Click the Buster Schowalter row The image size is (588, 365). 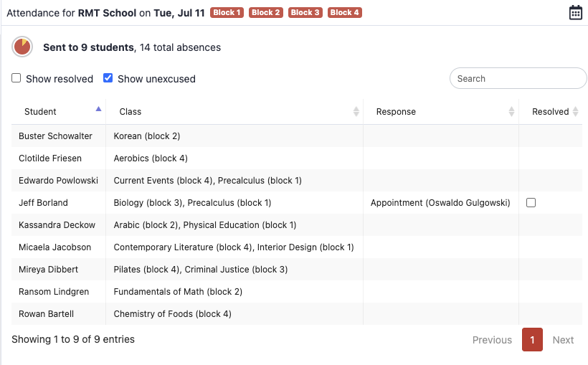pos(55,136)
